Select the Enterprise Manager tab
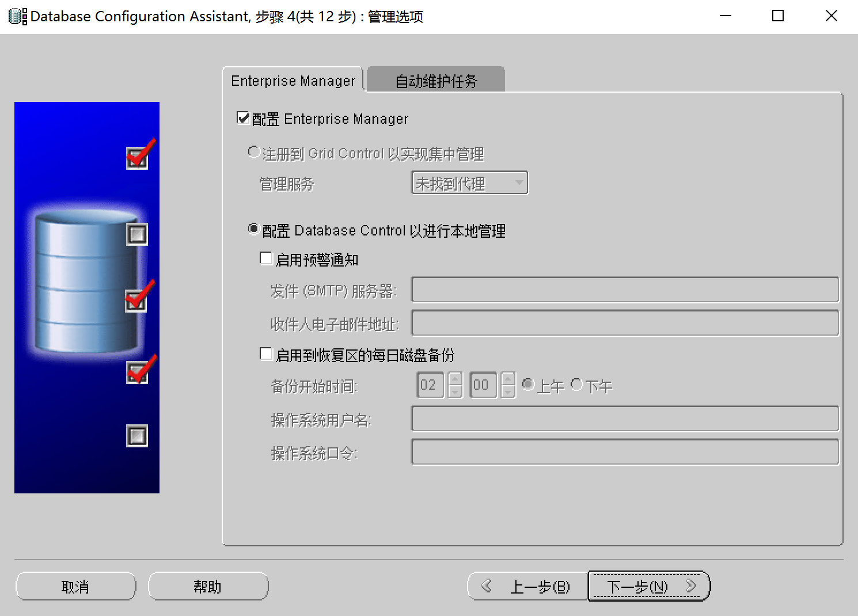Image resolution: width=858 pixels, height=616 pixels. (293, 81)
